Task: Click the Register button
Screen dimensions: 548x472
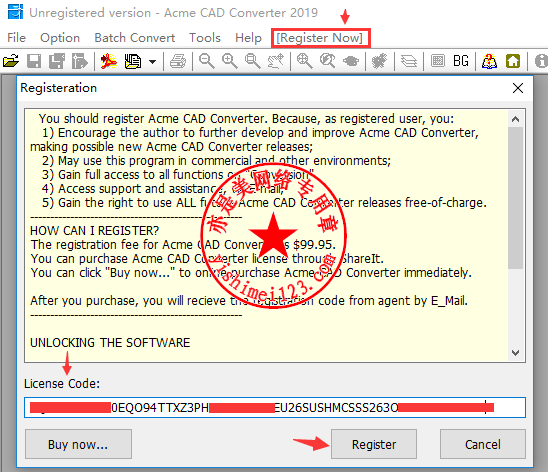Action: 374,444
